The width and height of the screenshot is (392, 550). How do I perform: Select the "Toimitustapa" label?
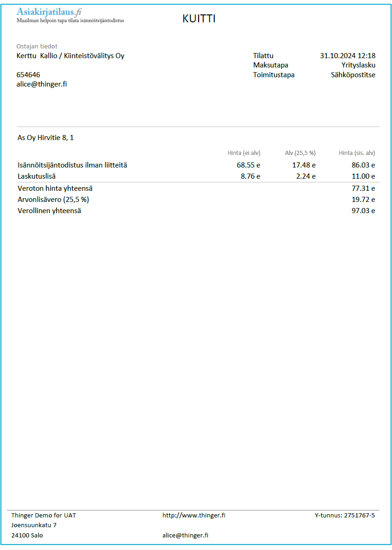pyautogui.click(x=274, y=75)
